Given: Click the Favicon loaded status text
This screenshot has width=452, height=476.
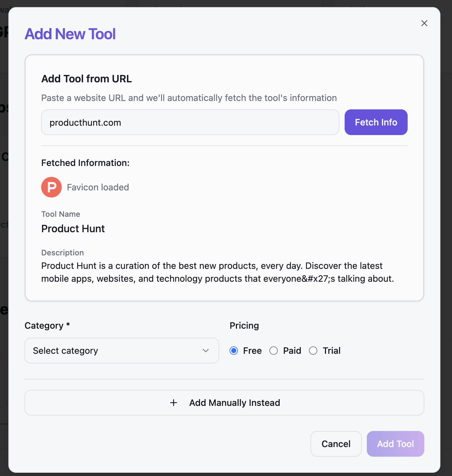Looking at the screenshot, I should point(98,187).
